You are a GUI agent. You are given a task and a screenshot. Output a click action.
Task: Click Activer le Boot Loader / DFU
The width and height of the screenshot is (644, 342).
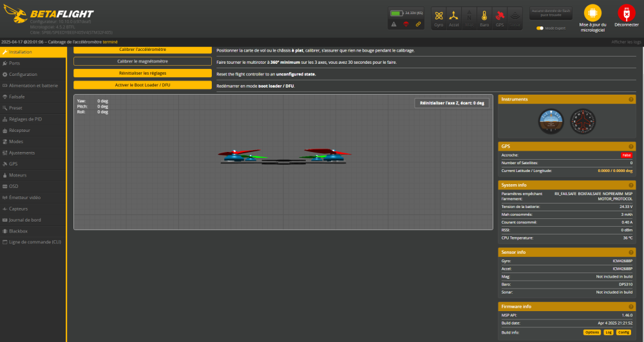coord(142,85)
